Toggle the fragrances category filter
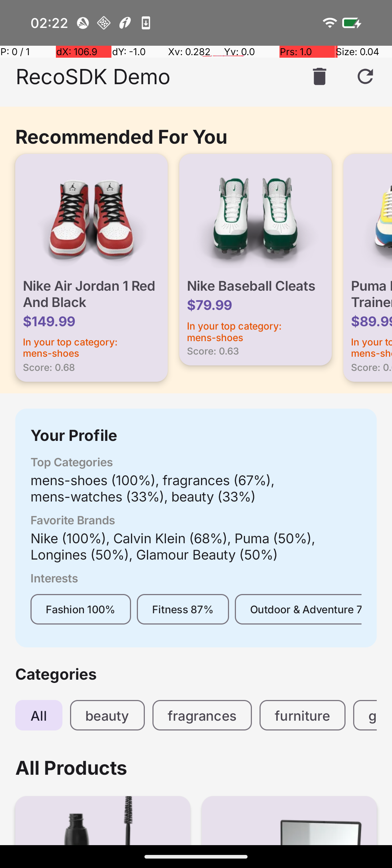 coord(202,715)
